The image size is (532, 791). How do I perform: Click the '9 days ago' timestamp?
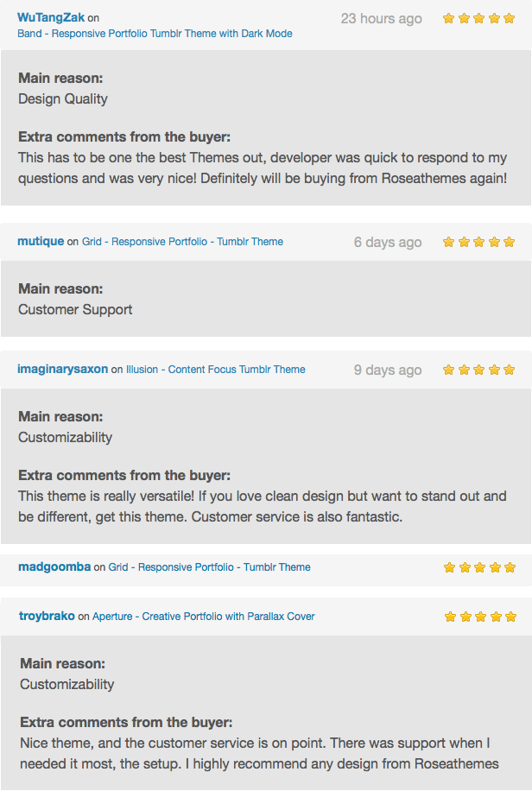pyautogui.click(x=387, y=369)
